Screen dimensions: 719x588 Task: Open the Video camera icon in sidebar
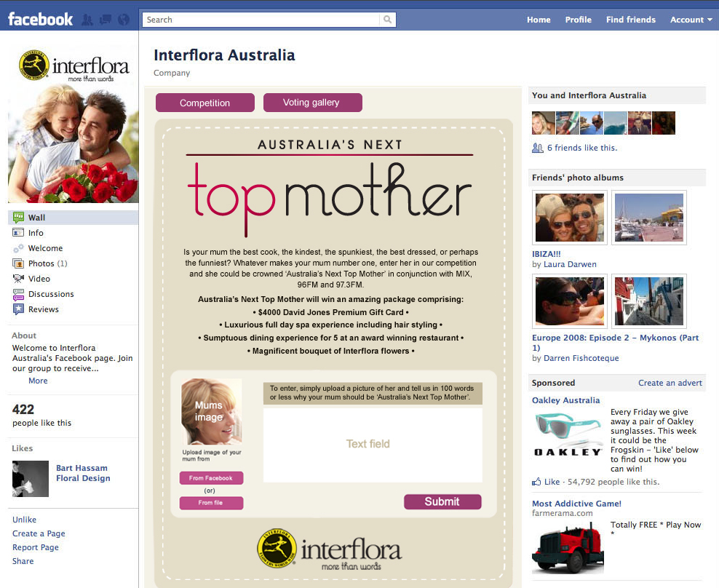point(18,279)
